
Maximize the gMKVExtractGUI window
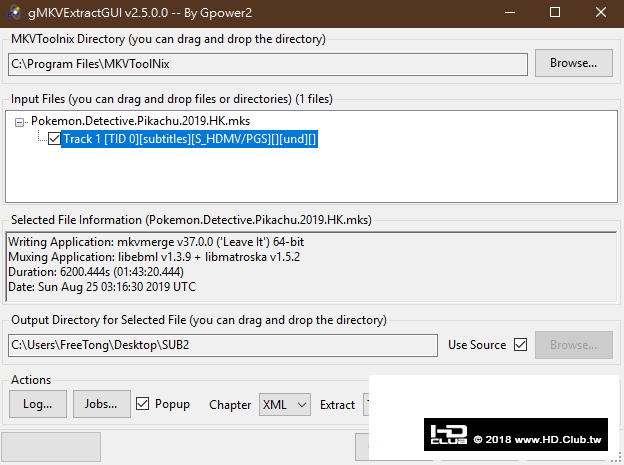click(555, 13)
